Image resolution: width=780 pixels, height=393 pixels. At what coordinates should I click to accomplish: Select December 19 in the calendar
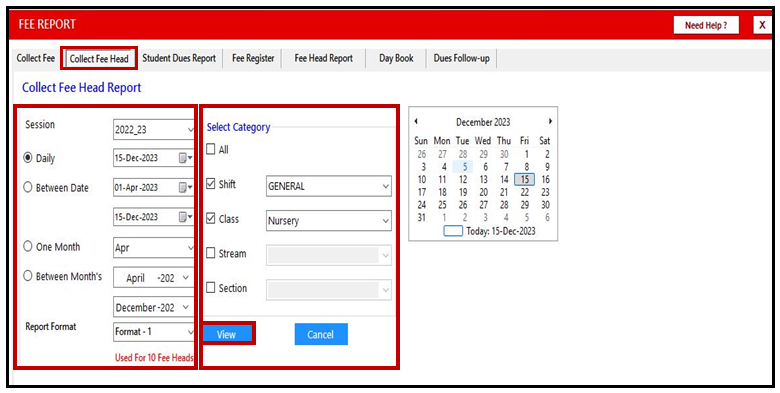coord(463,192)
